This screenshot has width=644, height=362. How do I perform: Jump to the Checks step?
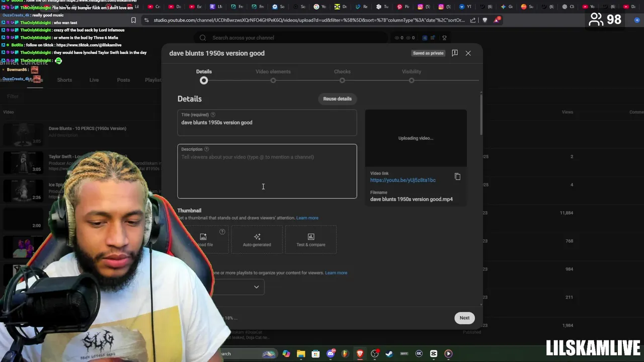tap(342, 71)
